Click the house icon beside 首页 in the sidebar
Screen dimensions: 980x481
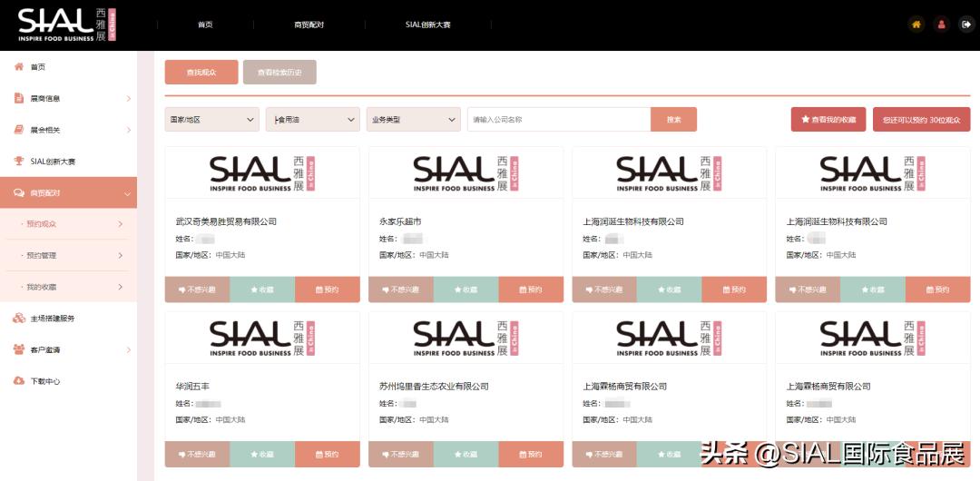click(x=19, y=67)
